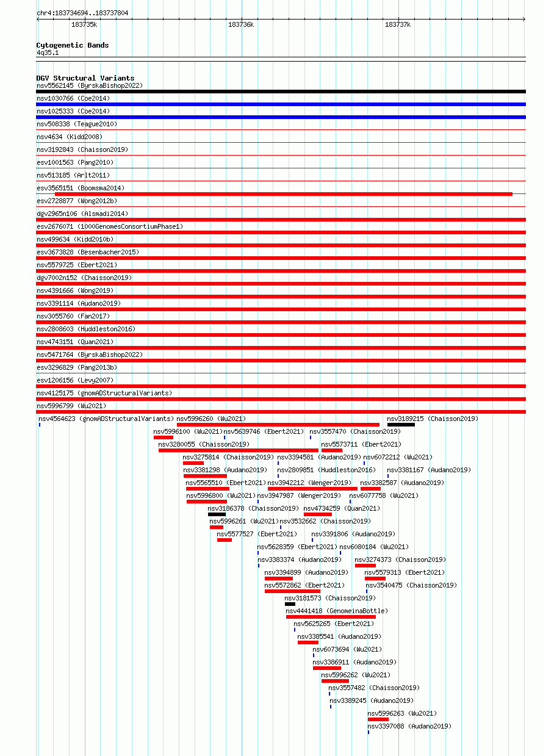Open nsv4734259 (Quan2021) variant

(x=342, y=509)
